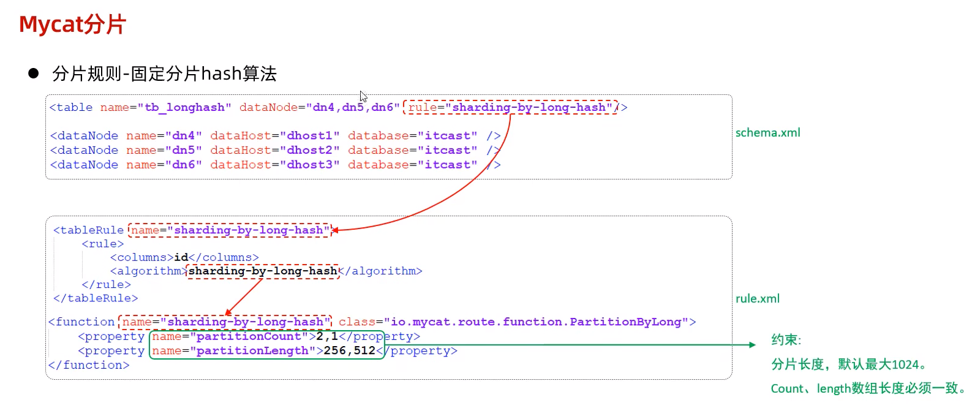Click dataHost value "dhost1"

[309, 135]
